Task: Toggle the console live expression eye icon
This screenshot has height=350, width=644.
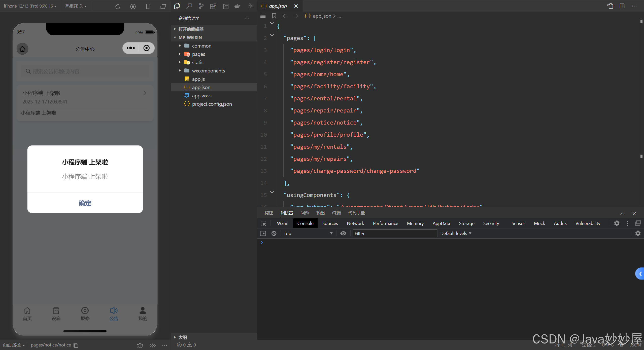Action: 343,234
